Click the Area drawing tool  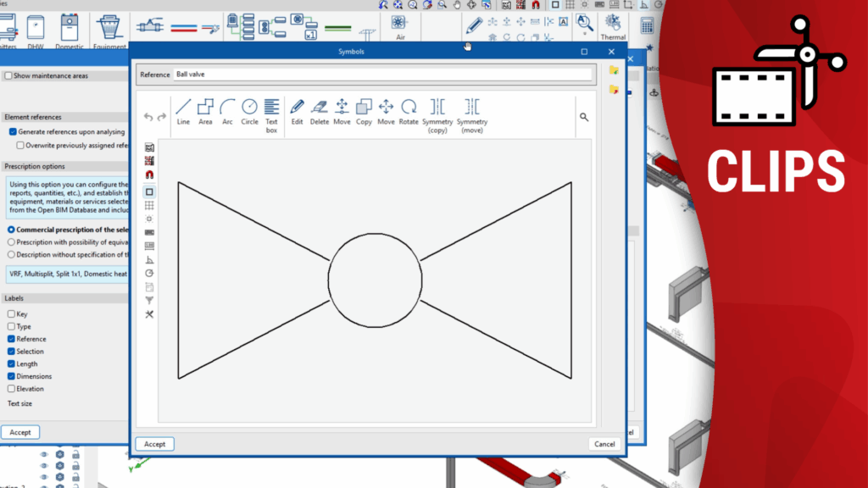pos(205,110)
